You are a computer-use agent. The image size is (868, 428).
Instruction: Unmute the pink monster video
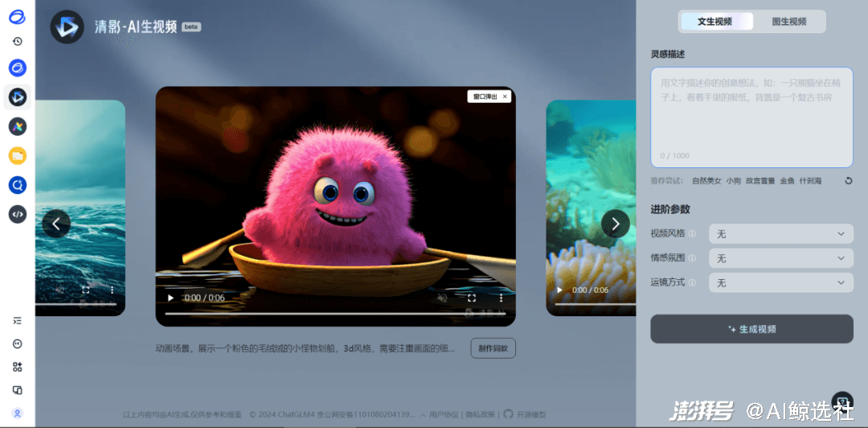pos(442,298)
